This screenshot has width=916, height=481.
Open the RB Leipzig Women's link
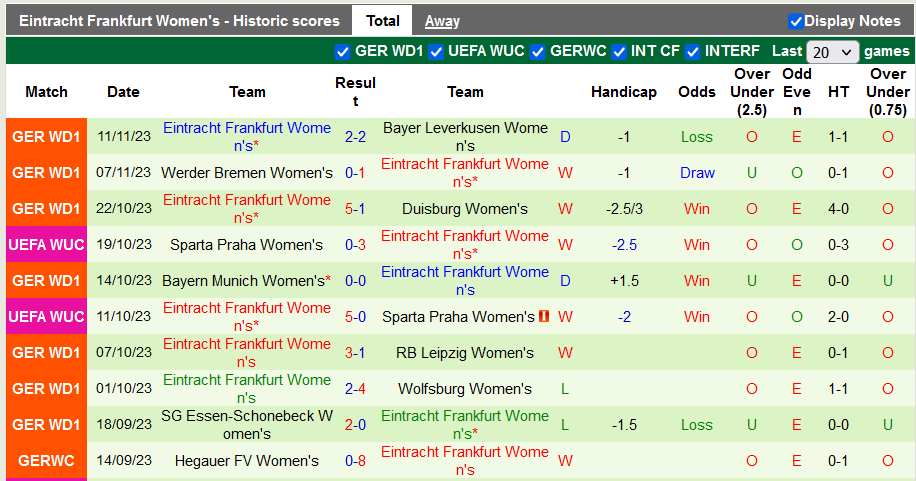coord(465,353)
